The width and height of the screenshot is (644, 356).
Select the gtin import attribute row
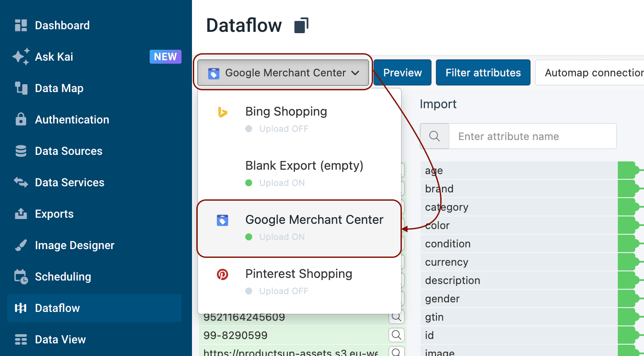[519, 317]
